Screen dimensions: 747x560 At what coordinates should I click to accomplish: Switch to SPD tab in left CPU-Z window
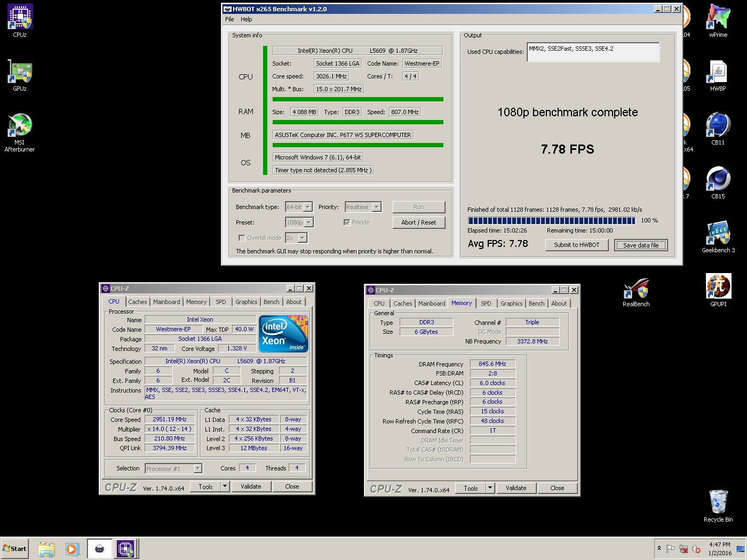click(x=221, y=302)
